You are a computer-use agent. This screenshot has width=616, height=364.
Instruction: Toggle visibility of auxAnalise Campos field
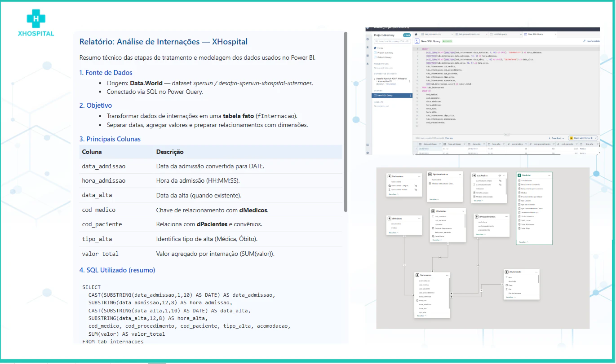(500, 181)
